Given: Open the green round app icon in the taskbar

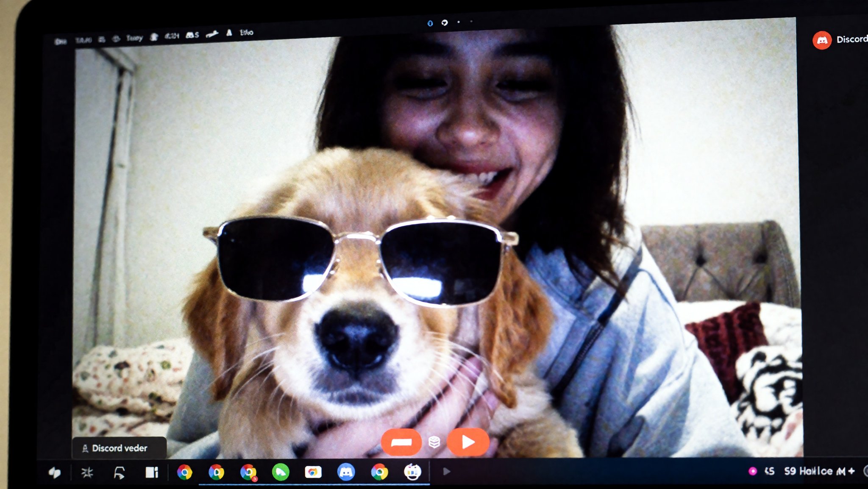Looking at the screenshot, I should pyautogui.click(x=281, y=472).
